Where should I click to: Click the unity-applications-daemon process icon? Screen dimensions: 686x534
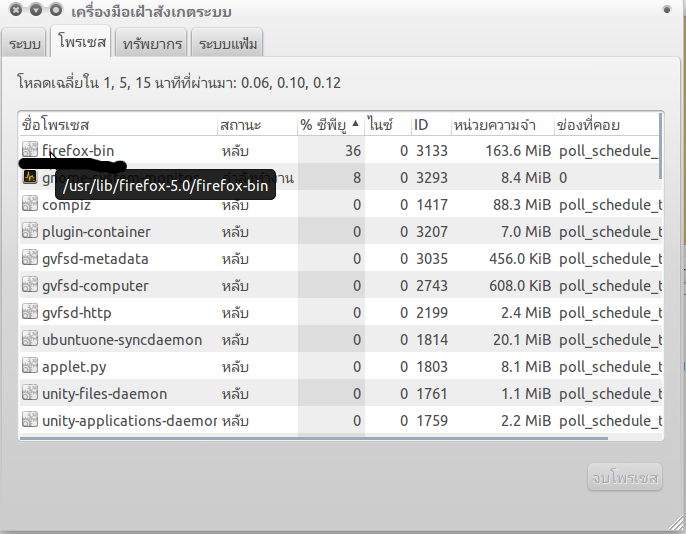point(30,420)
